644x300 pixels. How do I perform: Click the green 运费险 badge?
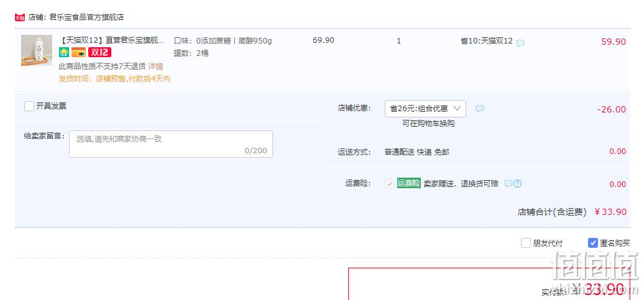pyautogui.click(x=408, y=183)
